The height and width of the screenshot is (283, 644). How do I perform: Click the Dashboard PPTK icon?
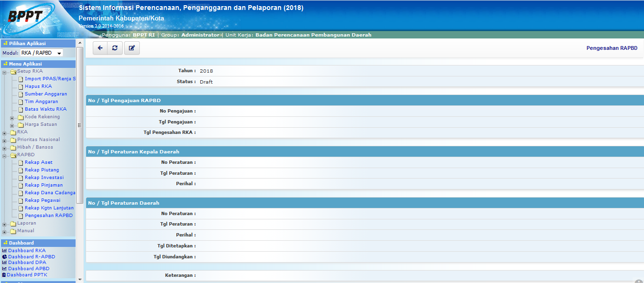[4, 275]
